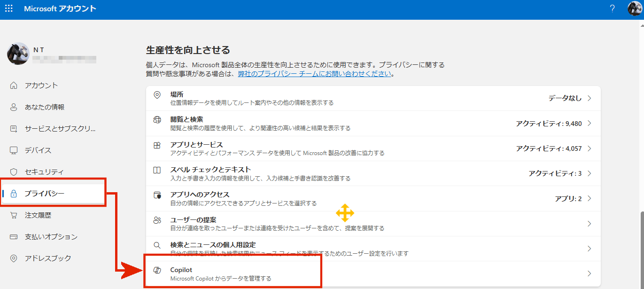Click the アクティビティ: 9,480 value
Image resolution: width=644 pixels, height=289 pixels.
pos(549,124)
